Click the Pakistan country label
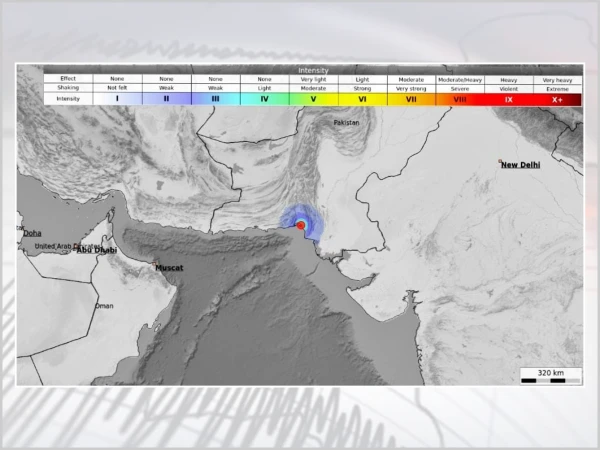The image size is (600, 450). [x=346, y=123]
